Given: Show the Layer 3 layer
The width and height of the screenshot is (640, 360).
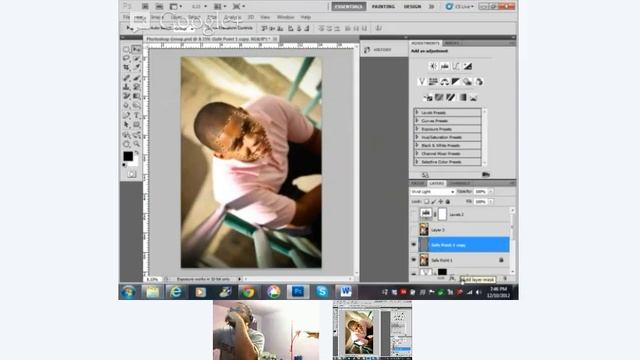Looking at the screenshot, I should [x=413, y=230].
